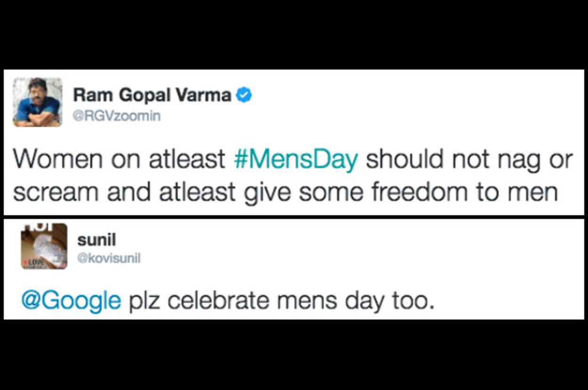Open the @kovisunil handle

(x=109, y=258)
